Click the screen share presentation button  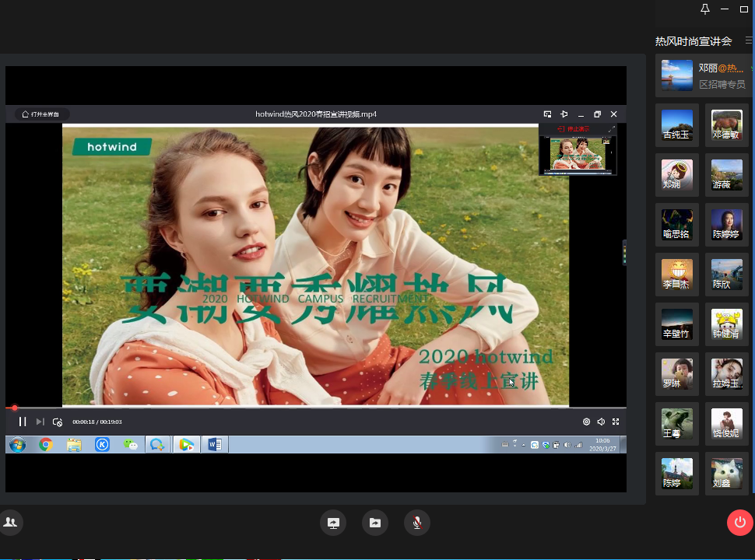pos(333,523)
